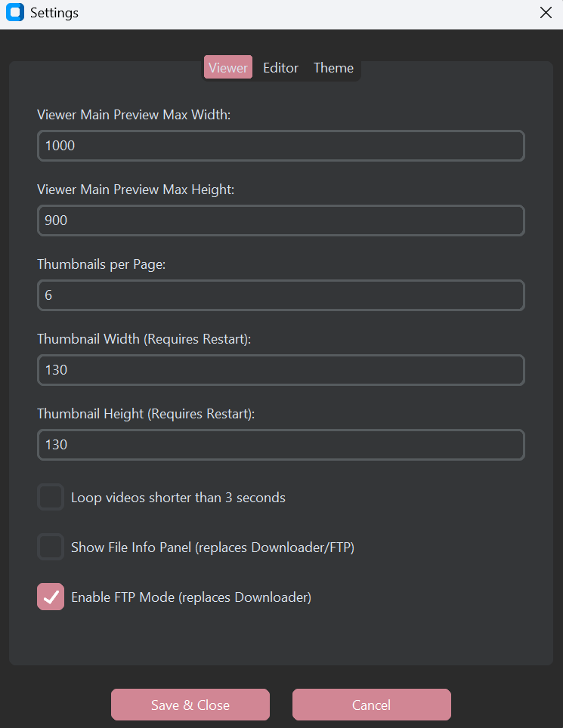This screenshot has height=728, width=563.
Task: Select the Theme tab
Action: pos(333,68)
